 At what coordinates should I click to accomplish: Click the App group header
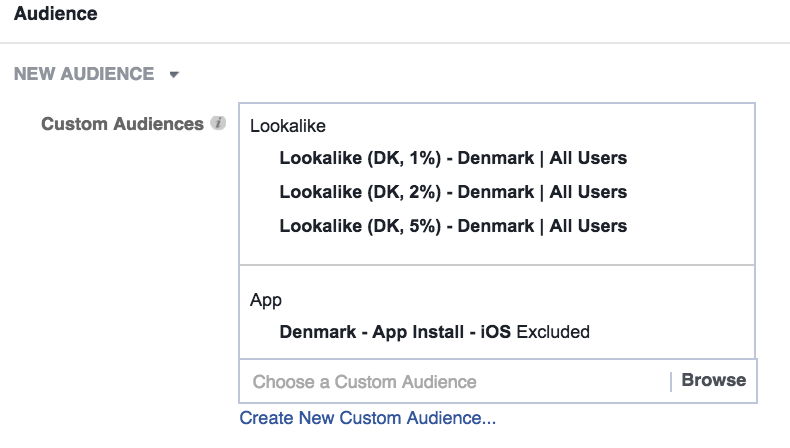coord(266,300)
